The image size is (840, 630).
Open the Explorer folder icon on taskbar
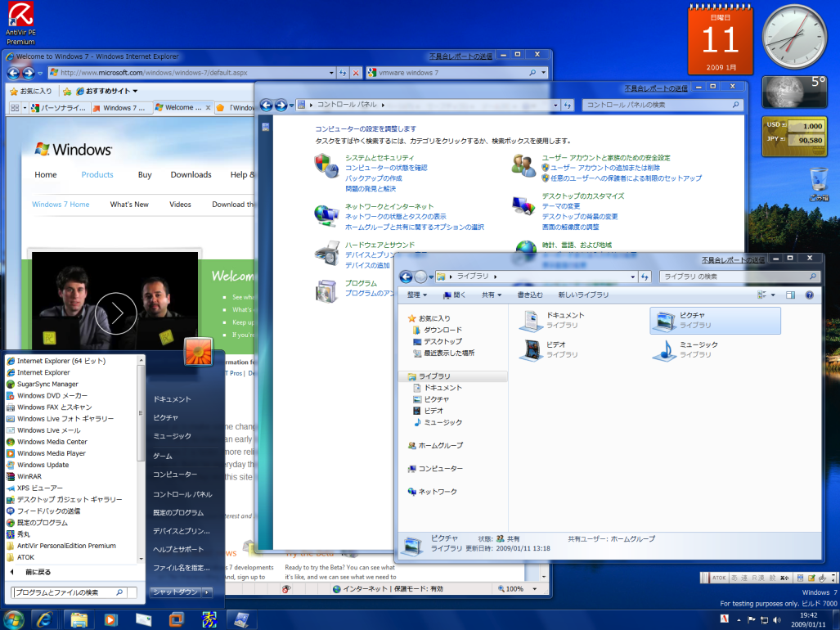point(79,620)
